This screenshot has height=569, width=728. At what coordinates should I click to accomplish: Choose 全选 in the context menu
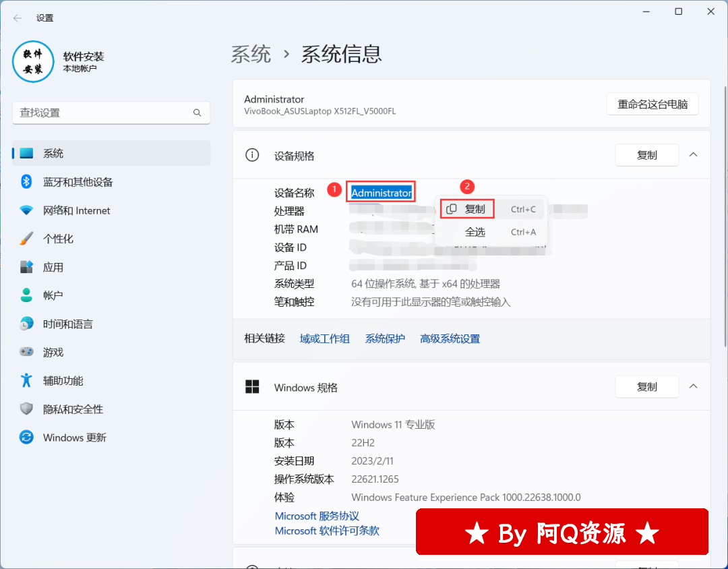[x=475, y=232]
